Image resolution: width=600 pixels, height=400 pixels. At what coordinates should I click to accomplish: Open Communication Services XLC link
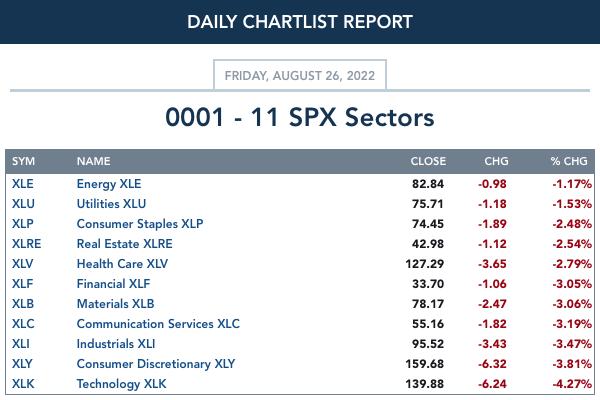(x=158, y=324)
